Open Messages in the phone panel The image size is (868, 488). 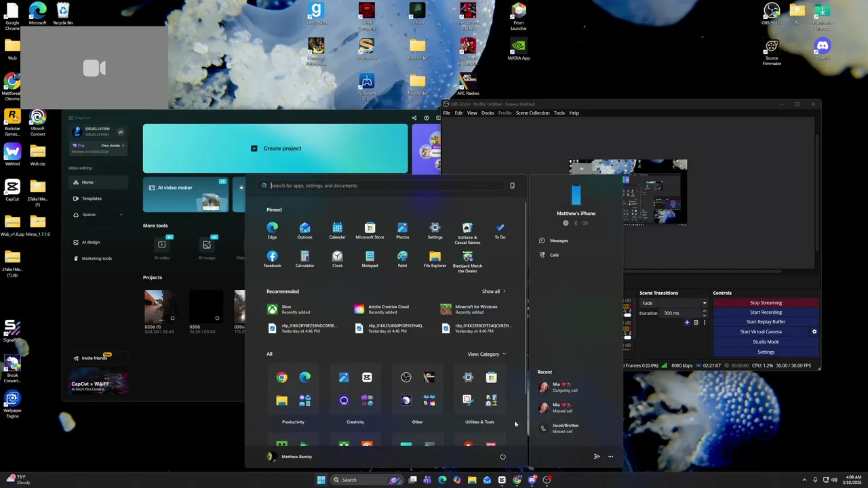coord(554,241)
